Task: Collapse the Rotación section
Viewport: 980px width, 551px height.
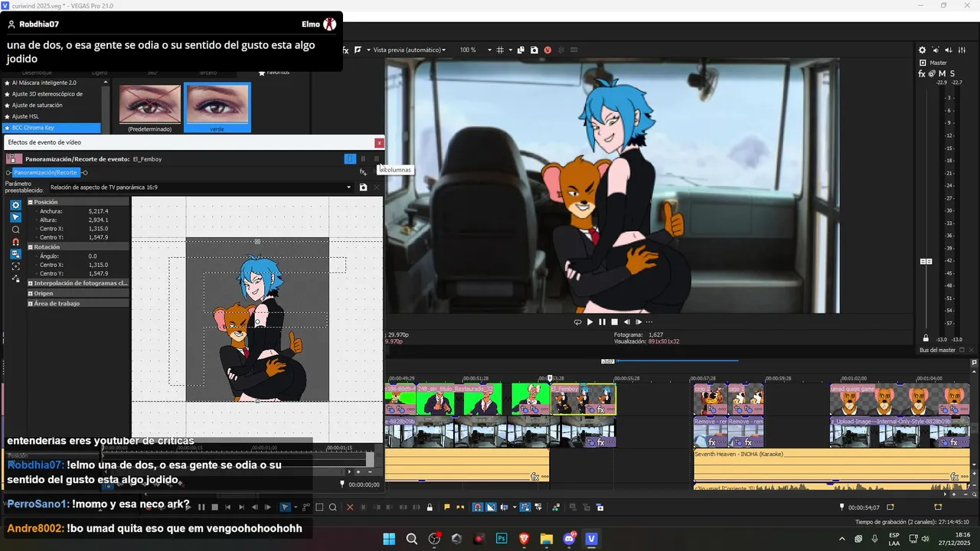Action: (x=31, y=247)
